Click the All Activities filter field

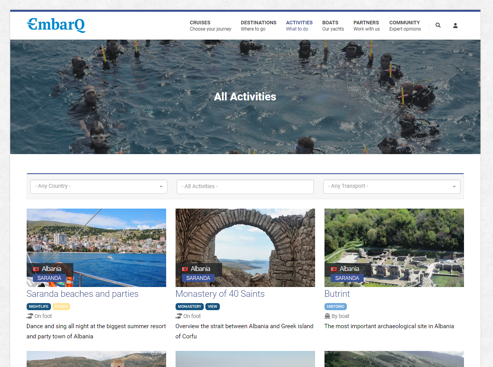(245, 186)
